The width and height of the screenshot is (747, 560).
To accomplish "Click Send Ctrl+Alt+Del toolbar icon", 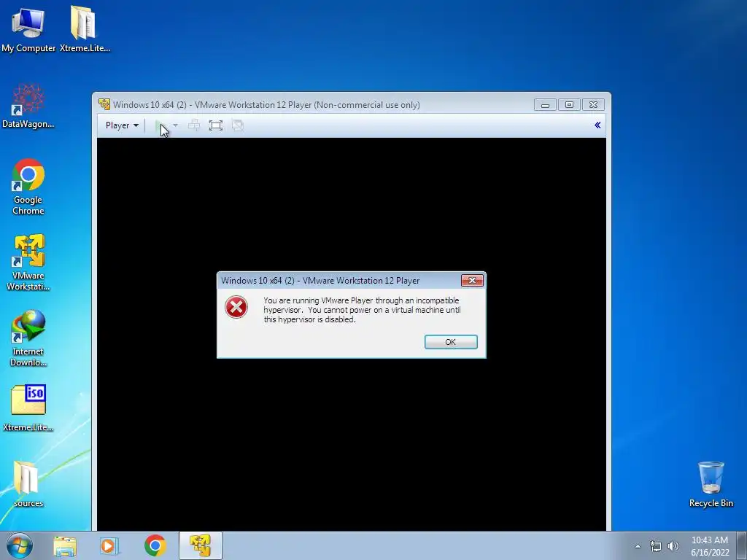I will coord(194,125).
